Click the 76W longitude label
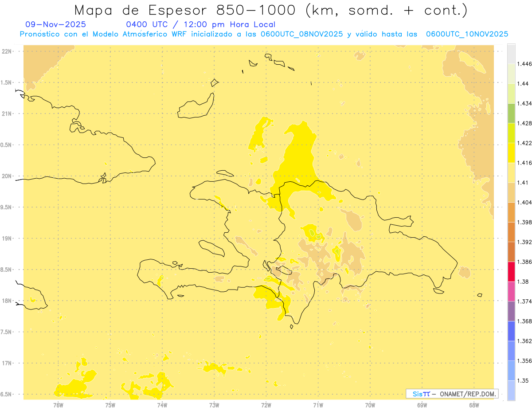Viewport: 532px width, 411px height. (x=58, y=405)
